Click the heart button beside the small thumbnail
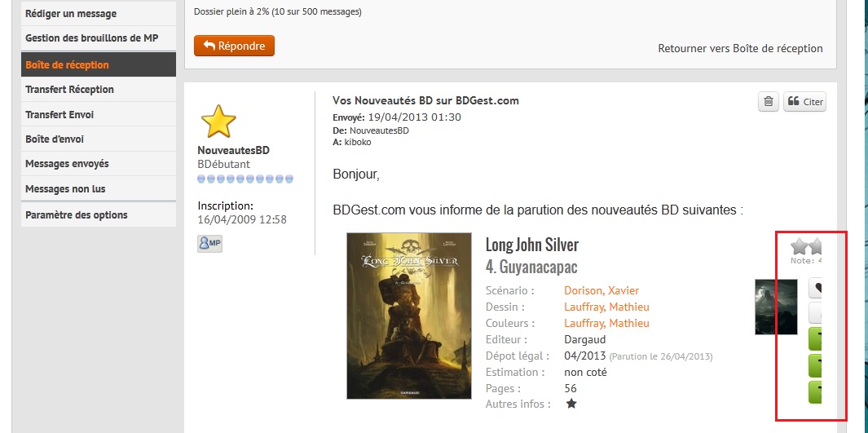 pos(815,288)
